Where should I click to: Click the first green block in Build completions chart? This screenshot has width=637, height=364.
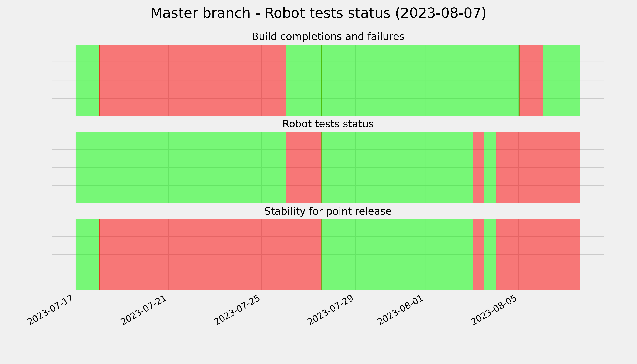[x=88, y=80]
